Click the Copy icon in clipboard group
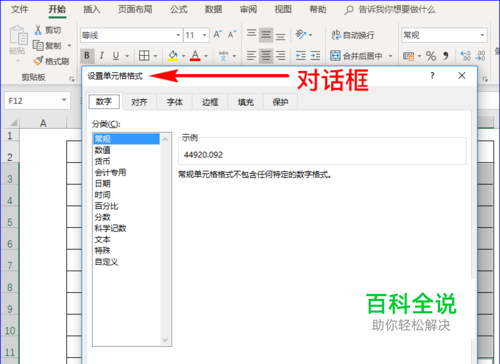This screenshot has height=364, width=500. coord(38,45)
